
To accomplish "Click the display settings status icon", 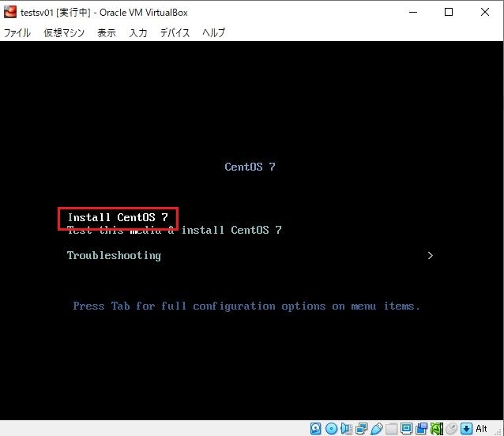I will coord(406,428).
